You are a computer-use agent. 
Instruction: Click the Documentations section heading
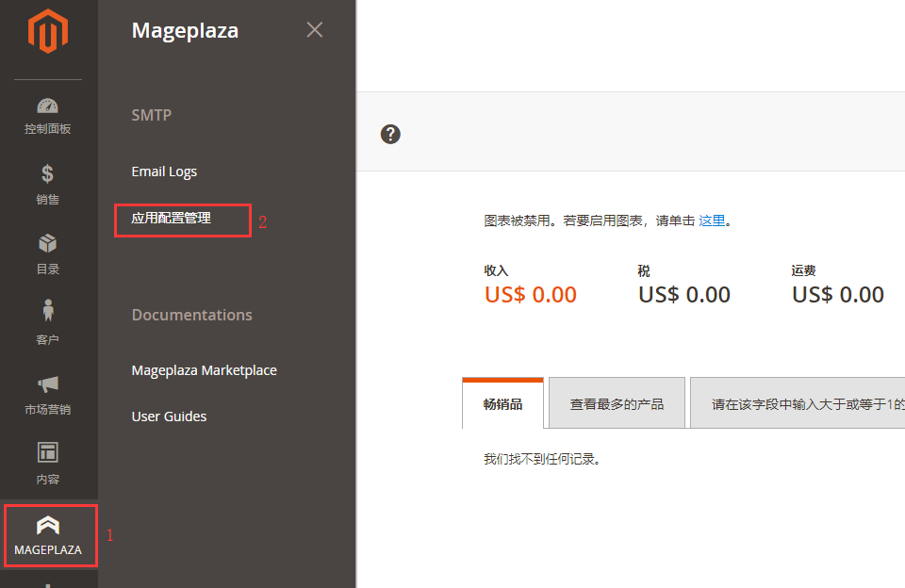tap(191, 315)
